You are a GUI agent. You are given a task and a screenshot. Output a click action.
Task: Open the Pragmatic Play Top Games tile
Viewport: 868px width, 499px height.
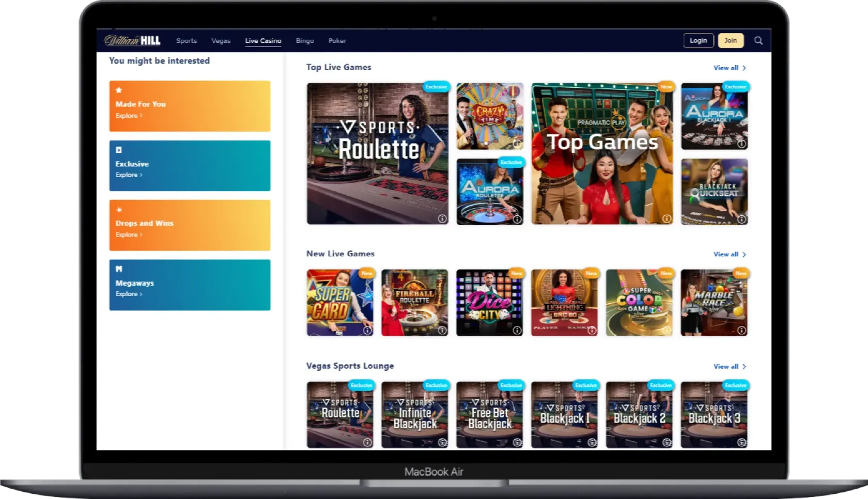pyautogui.click(x=602, y=153)
